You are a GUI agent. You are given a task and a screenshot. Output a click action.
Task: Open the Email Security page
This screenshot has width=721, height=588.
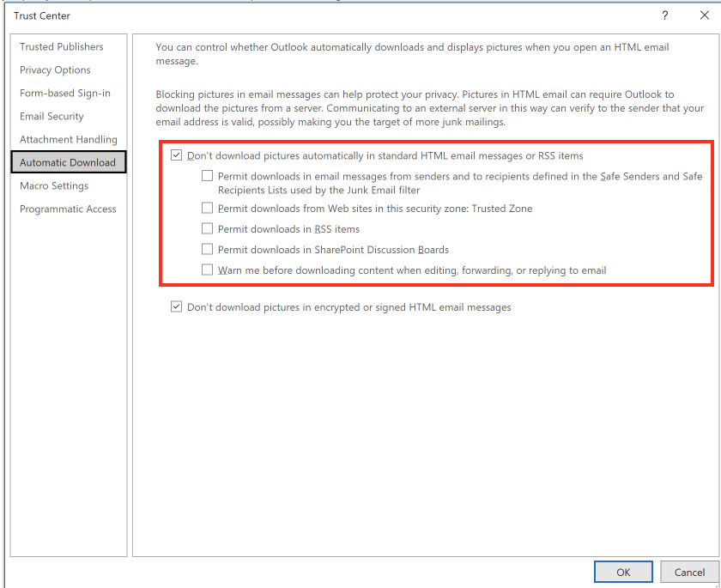pos(51,116)
